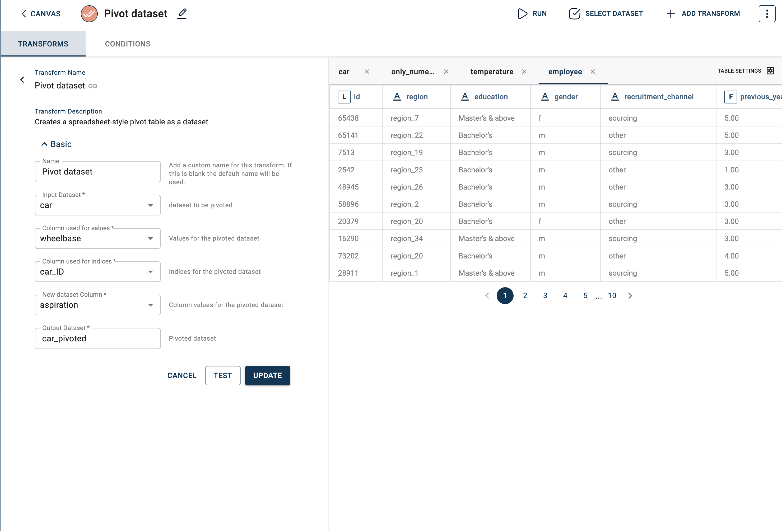Viewport: 782px width, 532px height.
Task: Click the Pivot dataset status icon
Action: (89, 14)
